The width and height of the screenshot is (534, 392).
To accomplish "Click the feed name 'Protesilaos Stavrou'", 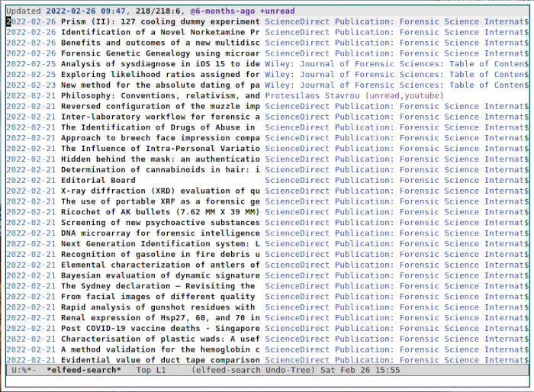I will (312, 95).
